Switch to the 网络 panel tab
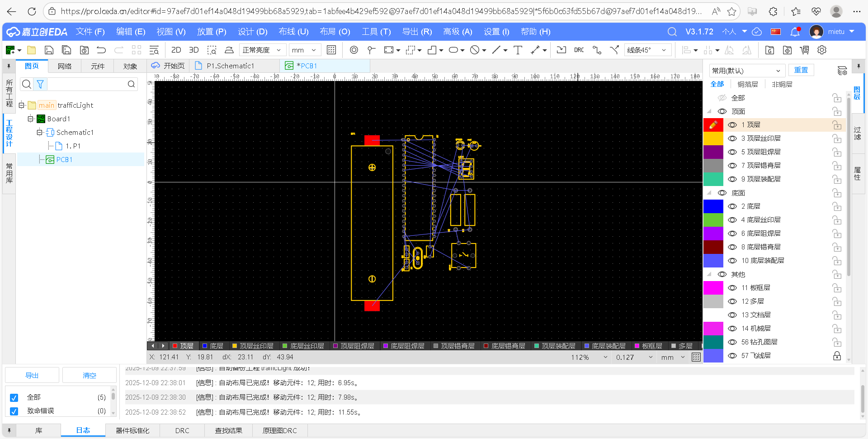 coord(65,66)
